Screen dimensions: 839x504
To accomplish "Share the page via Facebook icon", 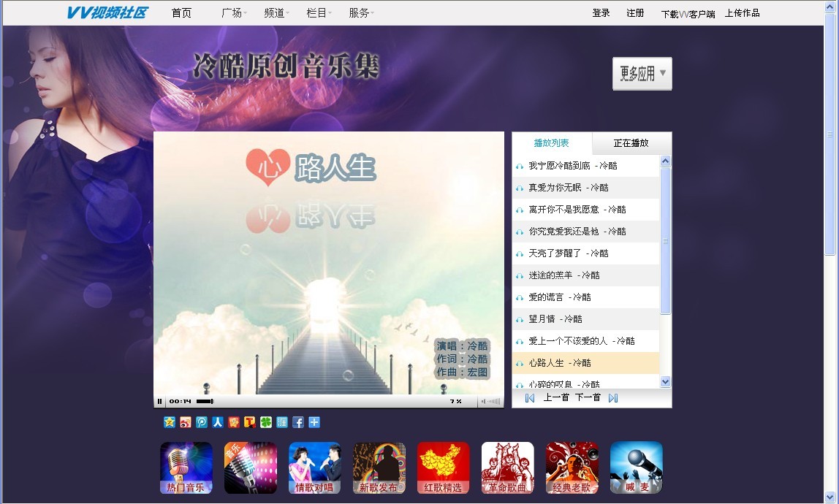I will [298, 422].
